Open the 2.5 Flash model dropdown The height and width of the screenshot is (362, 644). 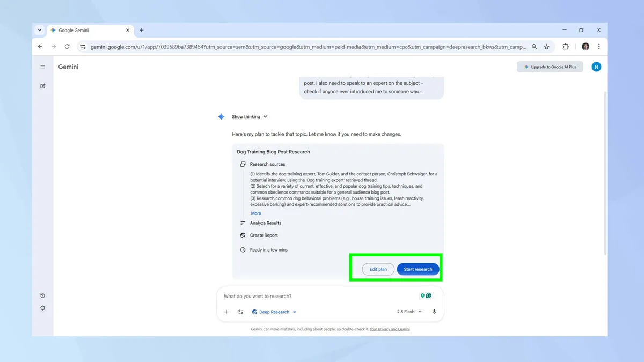click(409, 311)
